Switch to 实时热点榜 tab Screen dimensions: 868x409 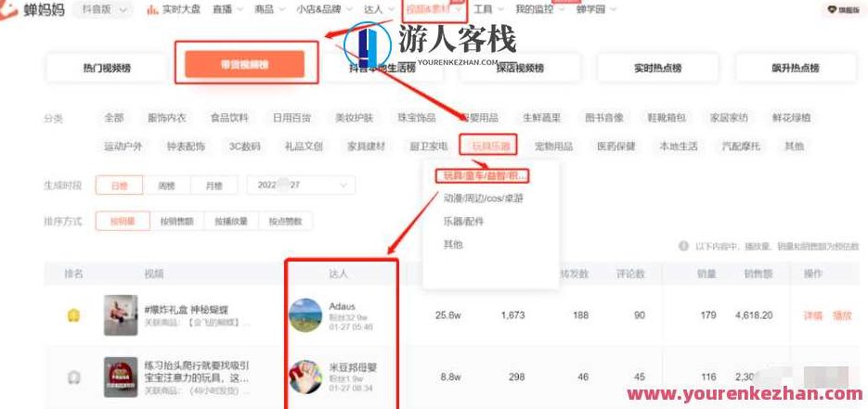click(657, 68)
